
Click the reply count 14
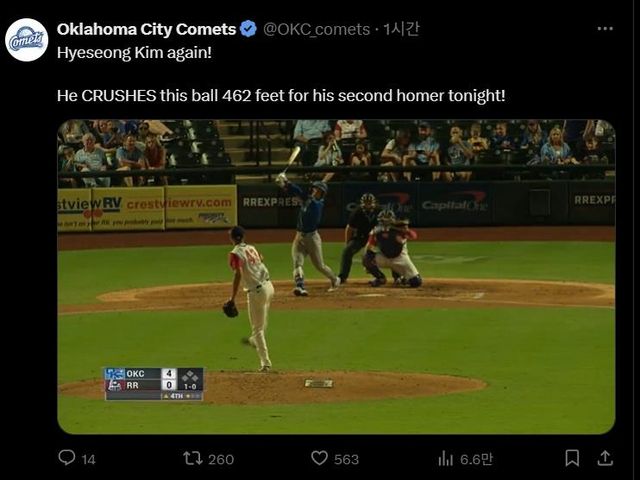click(x=88, y=459)
